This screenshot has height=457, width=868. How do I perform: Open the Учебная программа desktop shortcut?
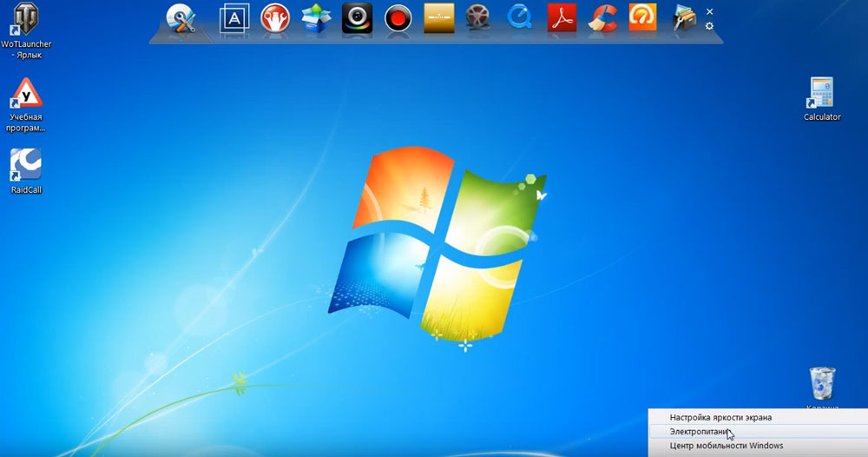click(x=25, y=105)
